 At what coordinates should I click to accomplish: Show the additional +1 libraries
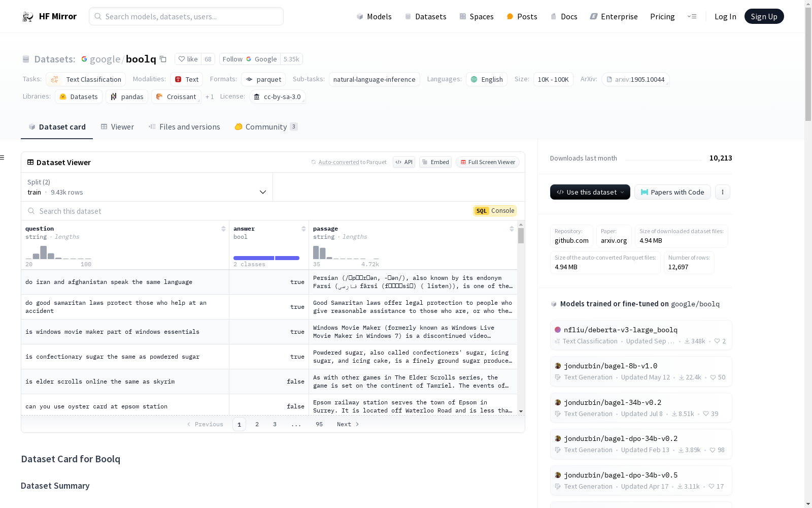pyautogui.click(x=210, y=97)
